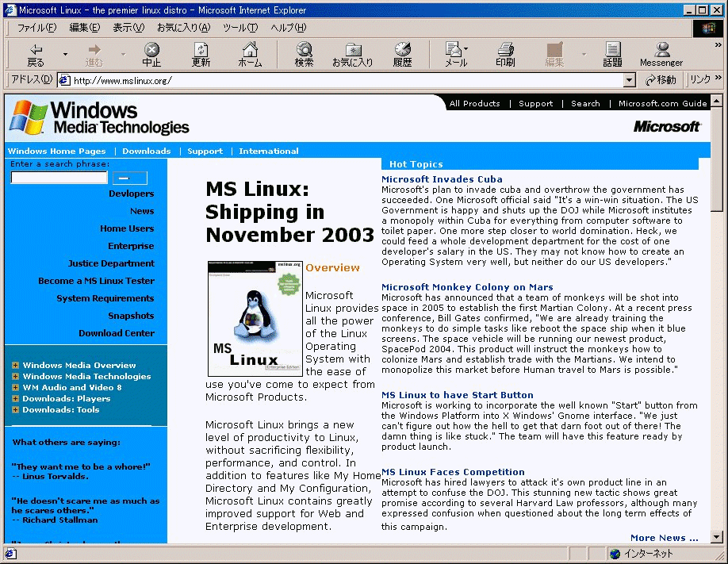Open Windows Home Pages link
Screen dimensions: 728x564
pyautogui.click(x=56, y=151)
